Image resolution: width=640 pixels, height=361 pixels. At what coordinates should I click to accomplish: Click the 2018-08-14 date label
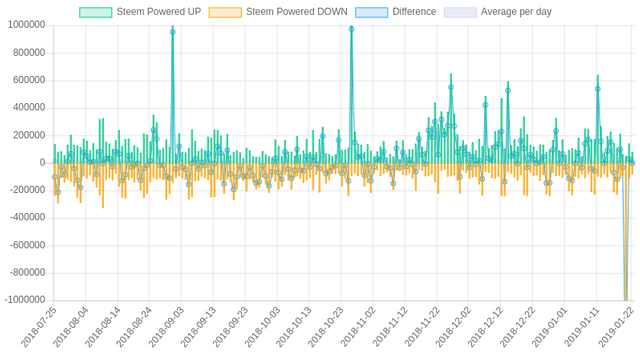click(102, 327)
